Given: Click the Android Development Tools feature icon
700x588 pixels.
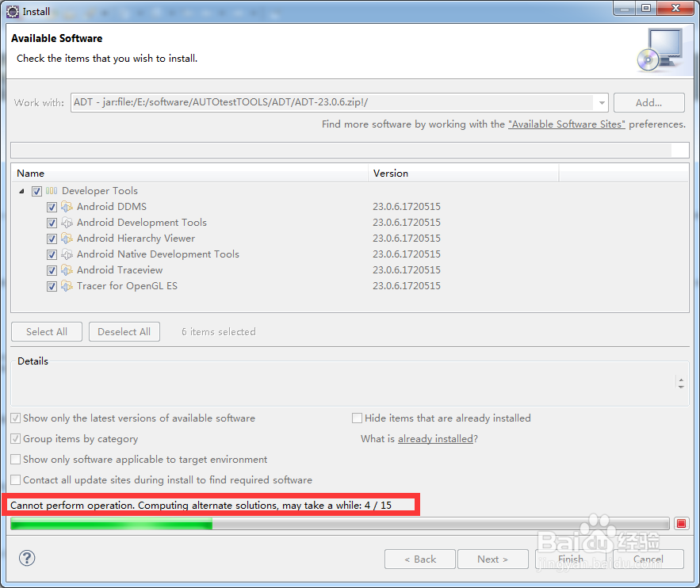Looking at the screenshot, I should [x=67, y=223].
